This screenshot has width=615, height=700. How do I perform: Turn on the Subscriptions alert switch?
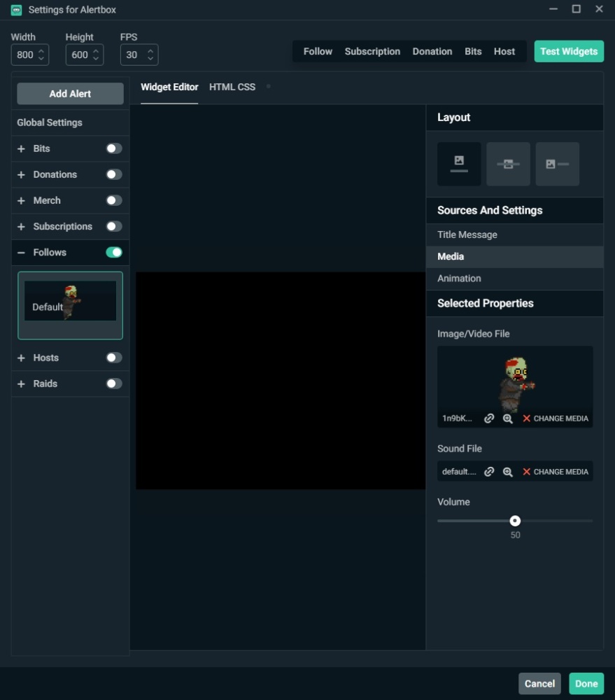click(114, 226)
